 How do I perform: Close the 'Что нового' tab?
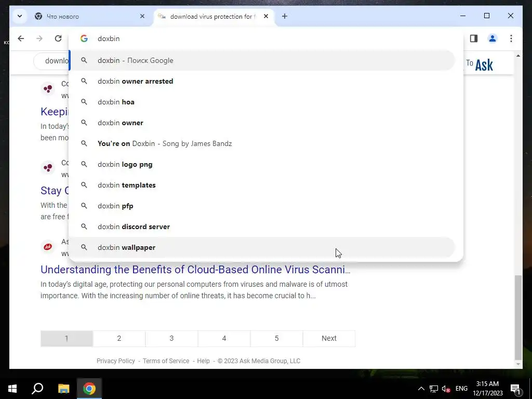(142, 16)
